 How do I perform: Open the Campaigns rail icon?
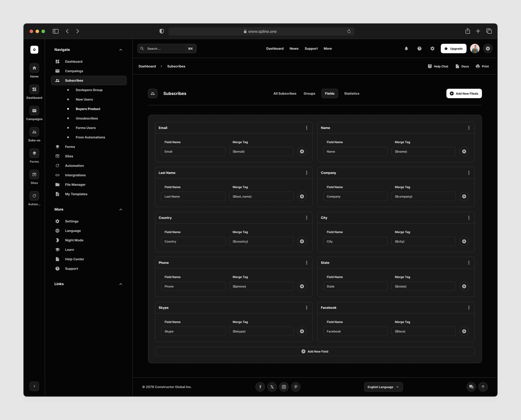click(x=34, y=111)
